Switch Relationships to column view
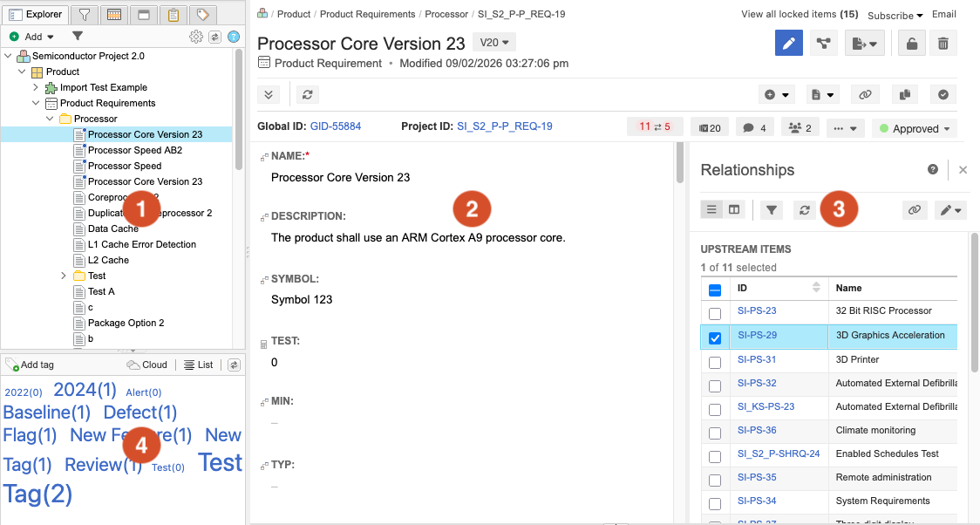The width and height of the screenshot is (980, 525). pyautogui.click(x=734, y=210)
